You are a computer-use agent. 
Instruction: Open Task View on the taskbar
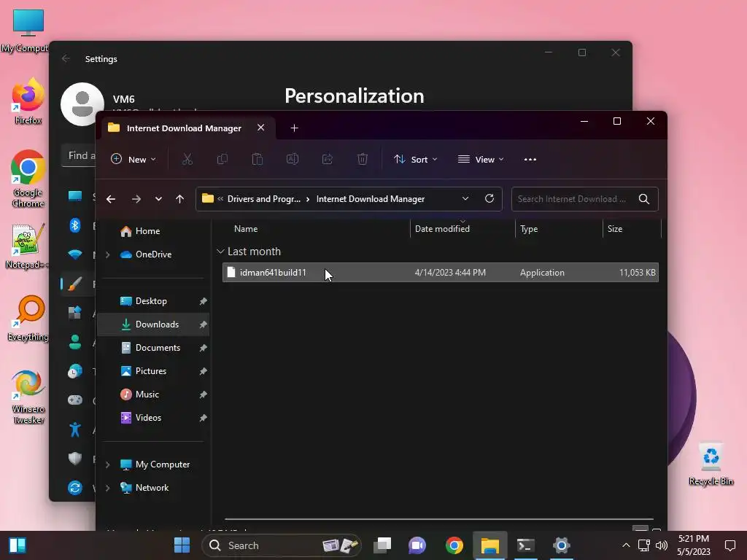(x=382, y=545)
